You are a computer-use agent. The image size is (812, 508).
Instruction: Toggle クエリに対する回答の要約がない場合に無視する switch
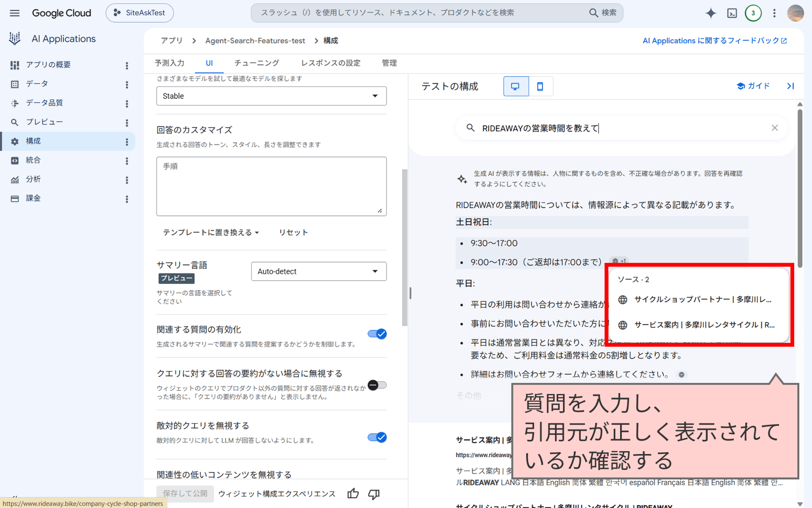377,385
